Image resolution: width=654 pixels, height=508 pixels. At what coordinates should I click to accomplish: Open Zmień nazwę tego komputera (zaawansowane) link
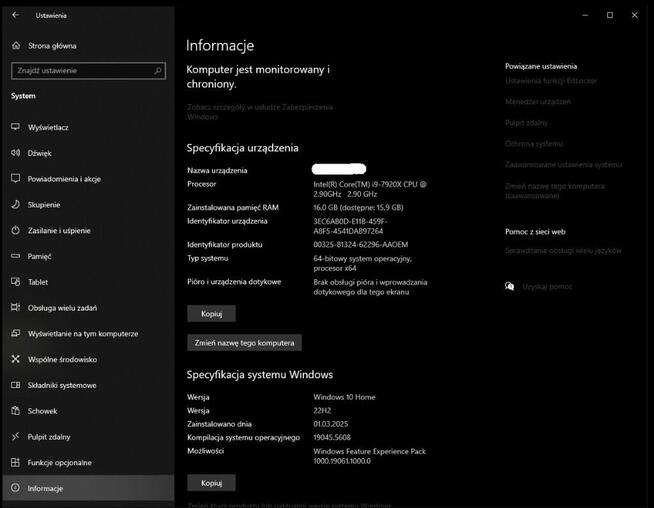555,191
